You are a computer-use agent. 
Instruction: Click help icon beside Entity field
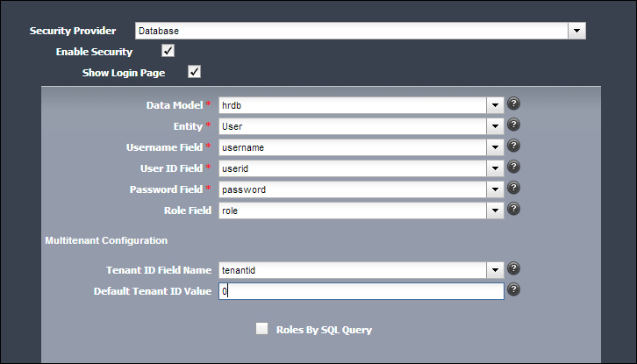[514, 125]
